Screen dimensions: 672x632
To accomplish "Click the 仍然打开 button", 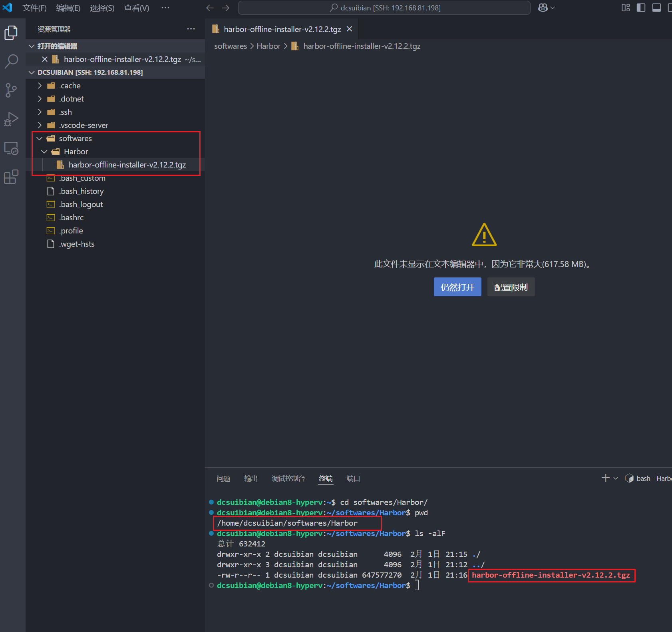I will pyautogui.click(x=457, y=287).
